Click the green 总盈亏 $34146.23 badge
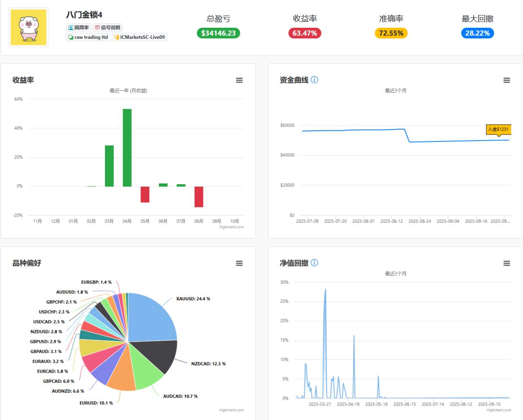This screenshot has height=420, width=523. [218, 33]
